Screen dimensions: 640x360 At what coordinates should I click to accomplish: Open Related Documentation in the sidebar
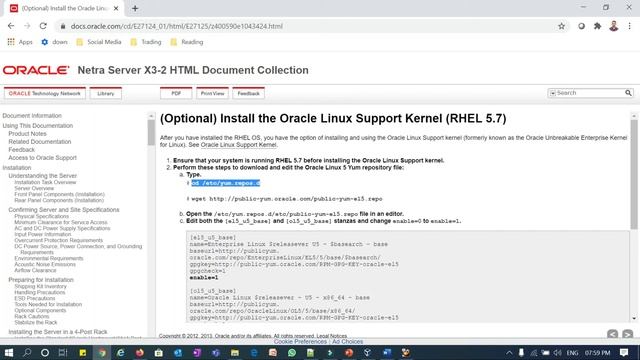point(40,142)
